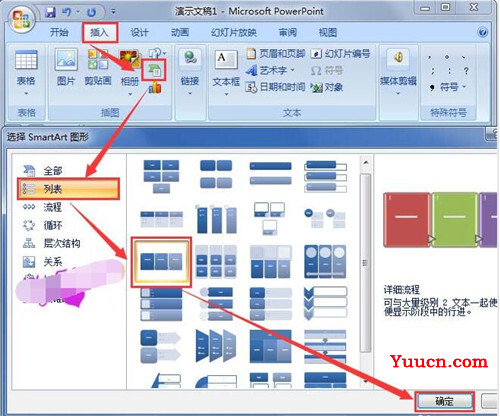500x416 pixels.
Task: Open the 符号 dropdown in 特殊符号 group
Action: 448,87
